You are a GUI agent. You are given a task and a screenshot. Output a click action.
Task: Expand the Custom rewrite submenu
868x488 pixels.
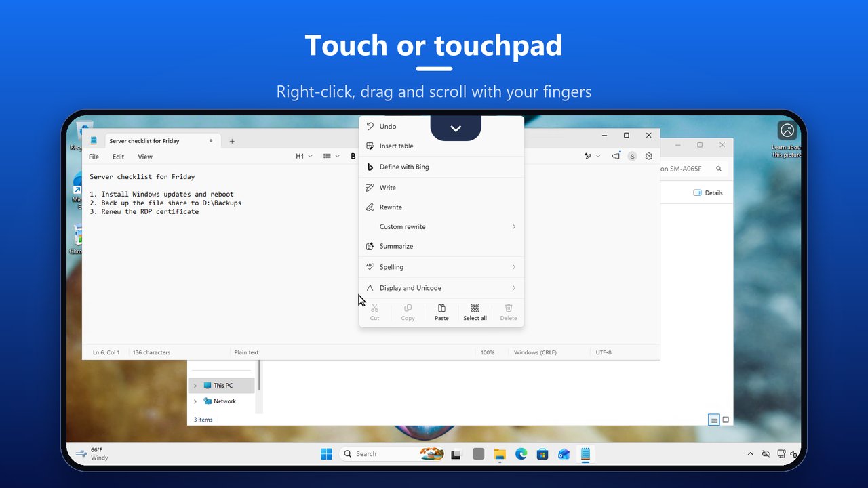441,226
